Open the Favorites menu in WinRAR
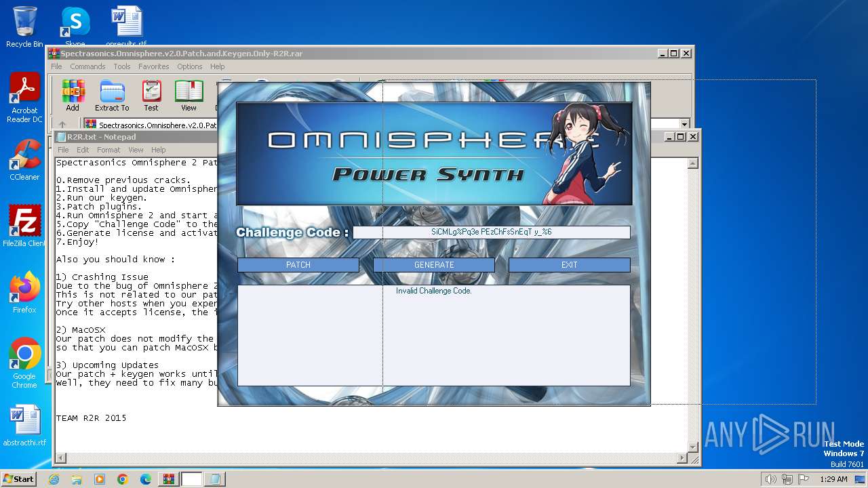 154,66
